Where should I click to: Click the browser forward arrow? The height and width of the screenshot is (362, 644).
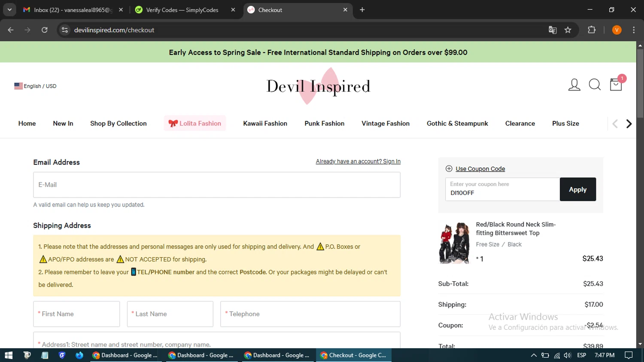coord(27,30)
